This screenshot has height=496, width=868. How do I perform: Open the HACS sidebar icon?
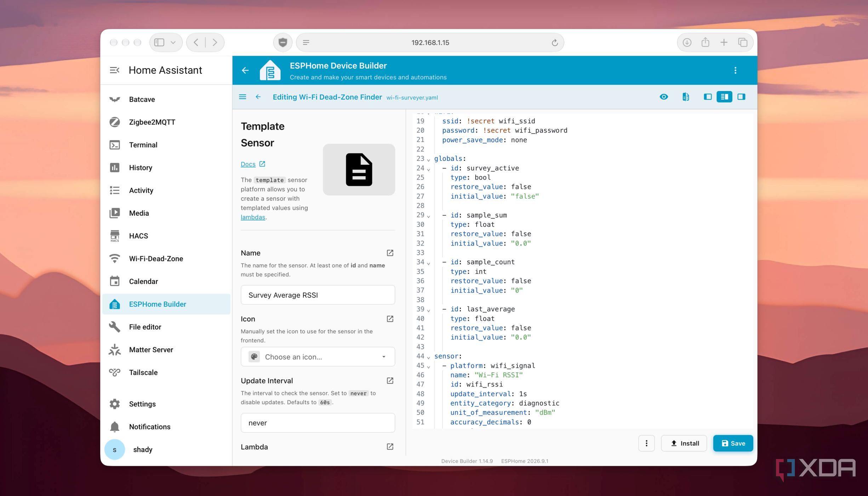[114, 236]
